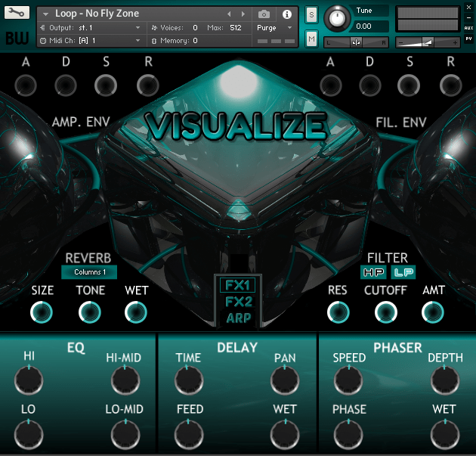The height and width of the screenshot is (456, 476).
Task: Click the Reverb SIZE knob
Action: pyautogui.click(x=42, y=312)
